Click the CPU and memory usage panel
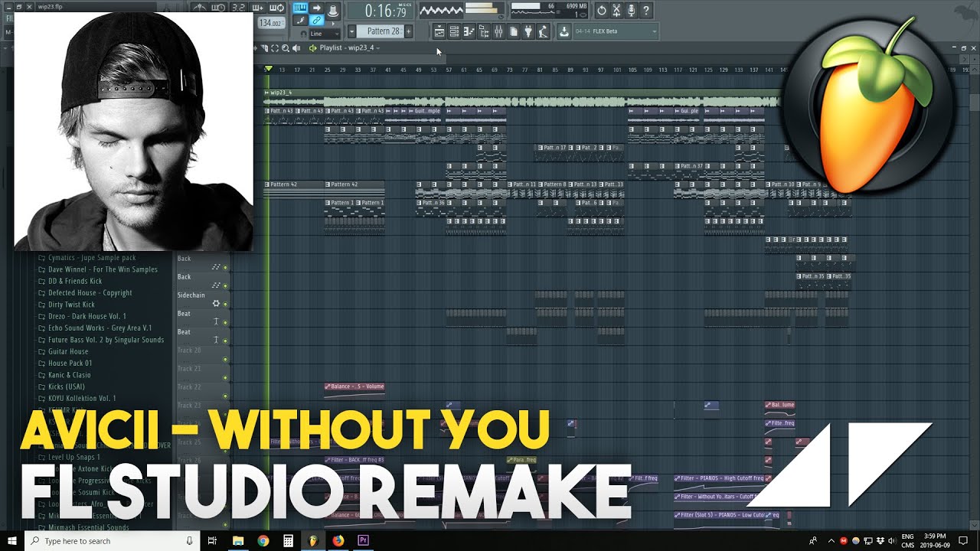Viewport: 980px width, 551px height. [548, 10]
